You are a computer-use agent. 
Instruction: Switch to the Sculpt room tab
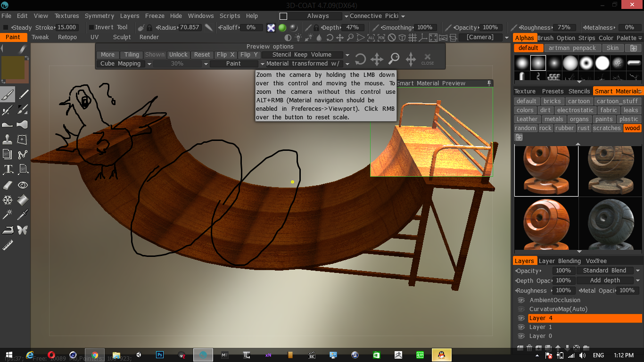click(122, 37)
